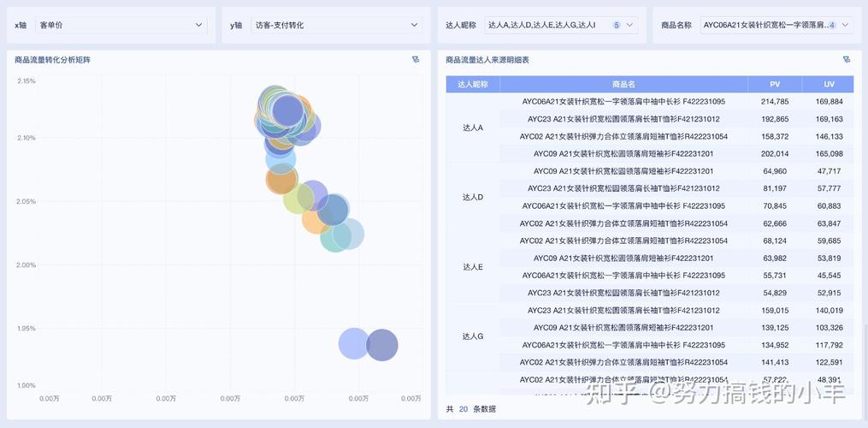Click the PV value 214,785 cell
This screenshot has height=428, width=868.
774,102
